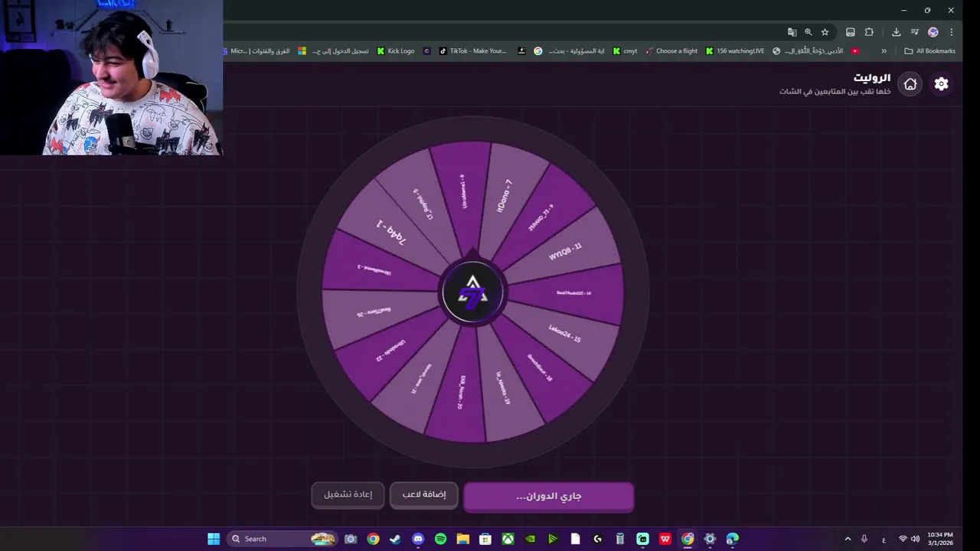Open the Chrome profile avatar
This screenshot has width=980, height=551.
933,32
